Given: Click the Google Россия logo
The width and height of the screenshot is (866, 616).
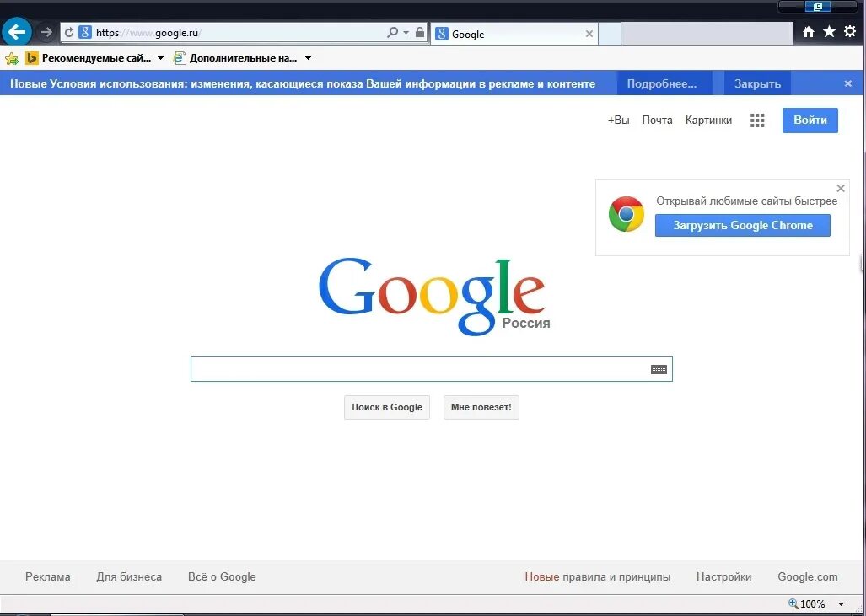Looking at the screenshot, I should coord(433,297).
